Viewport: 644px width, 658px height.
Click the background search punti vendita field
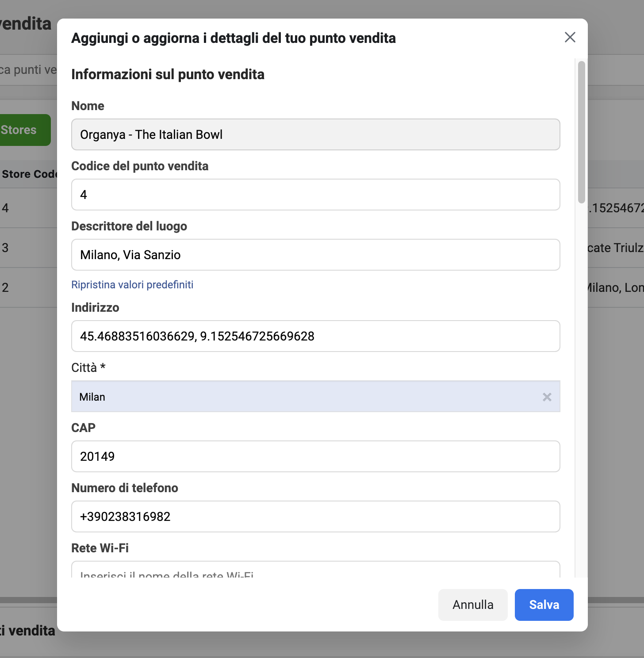(x=28, y=70)
